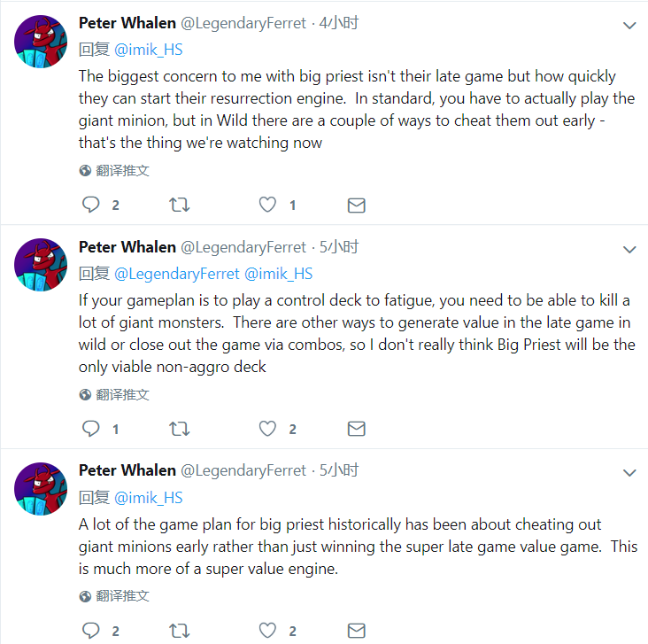
Task: Click the avatar on the second tweet
Action: click(x=41, y=264)
